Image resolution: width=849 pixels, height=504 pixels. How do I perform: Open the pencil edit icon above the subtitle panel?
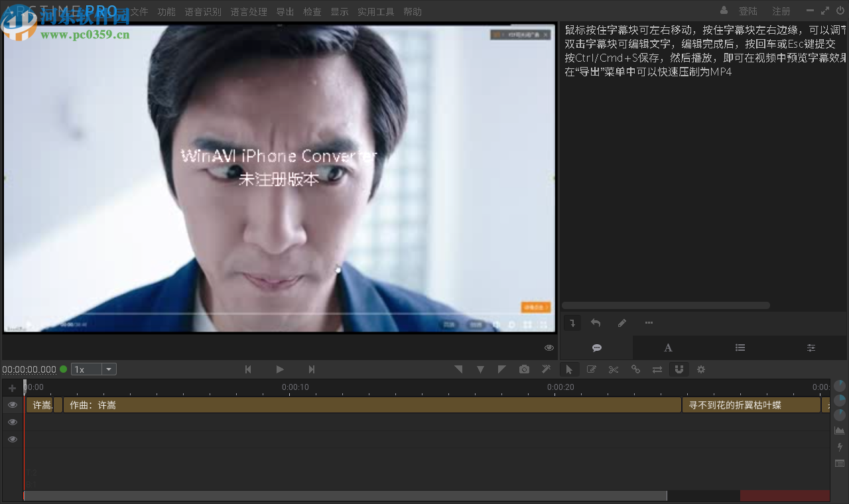coord(621,322)
